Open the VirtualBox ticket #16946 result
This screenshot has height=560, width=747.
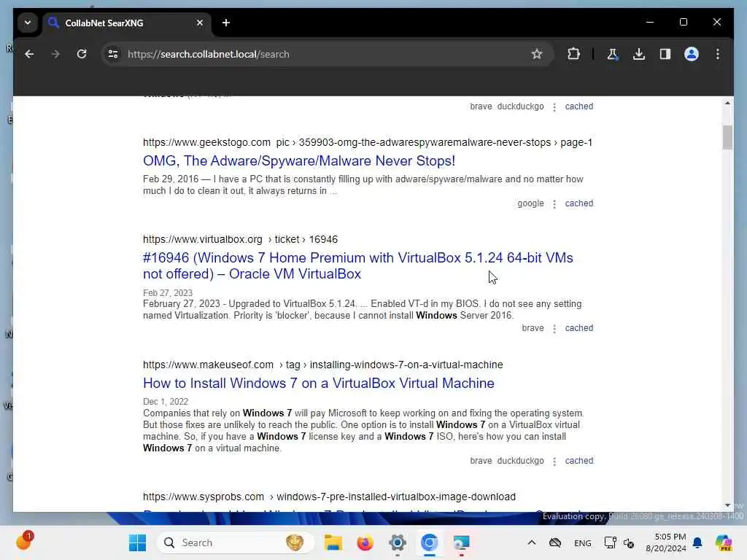(x=357, y=265)
